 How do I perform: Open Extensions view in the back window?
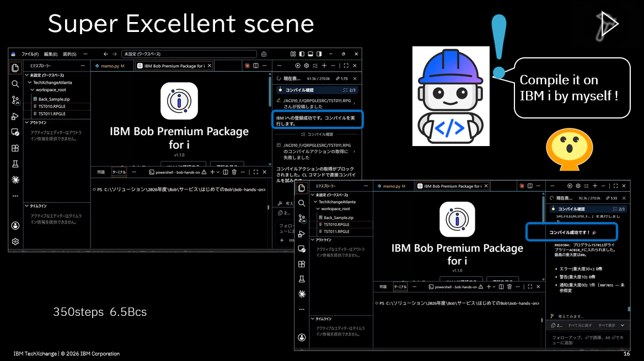[x=15, y=148]
